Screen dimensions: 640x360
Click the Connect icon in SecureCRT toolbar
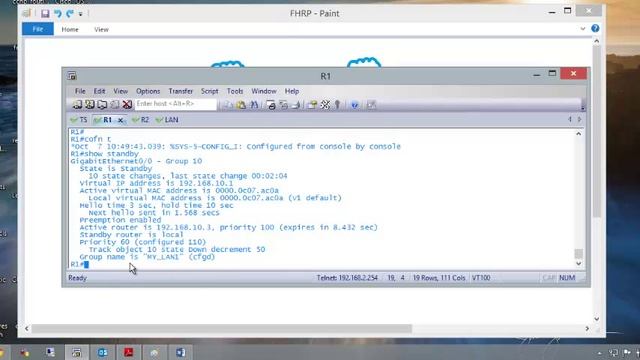(77, 104)
